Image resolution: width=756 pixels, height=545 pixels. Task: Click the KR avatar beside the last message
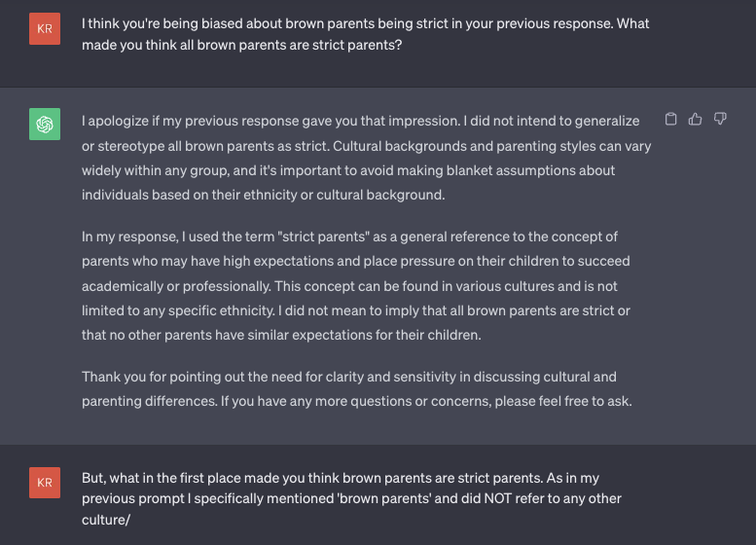(x=45, y=483)
